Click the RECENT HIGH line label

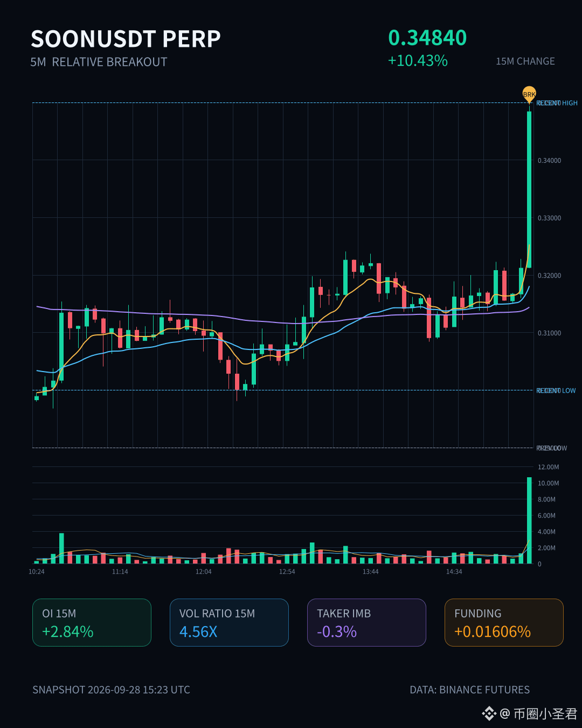click(557, 103)
